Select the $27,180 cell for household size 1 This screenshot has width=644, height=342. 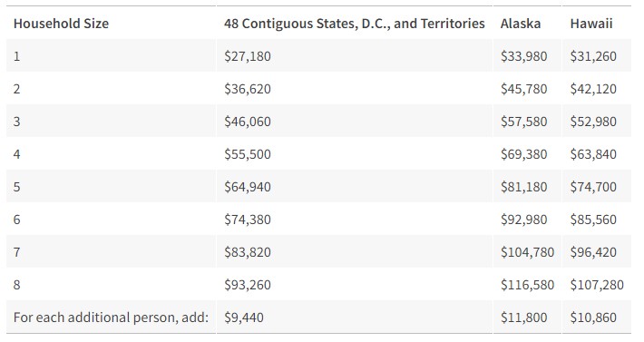pyautogui.click(x=248, y=56)
